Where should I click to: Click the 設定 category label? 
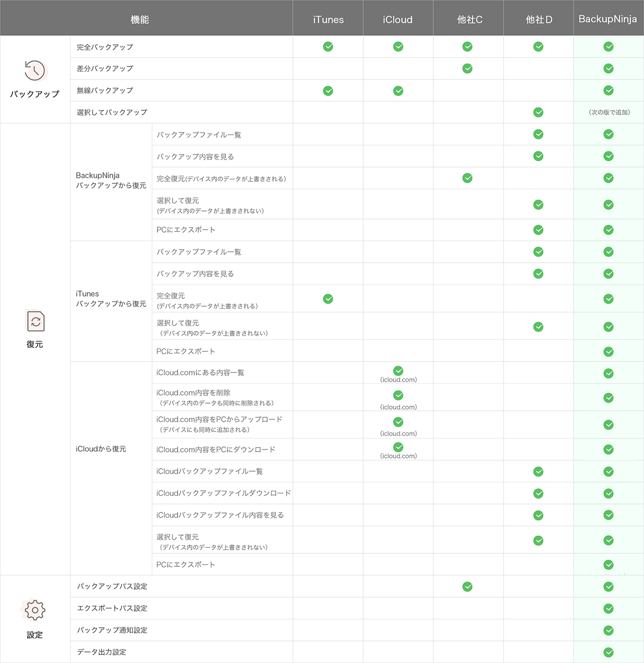35,635
